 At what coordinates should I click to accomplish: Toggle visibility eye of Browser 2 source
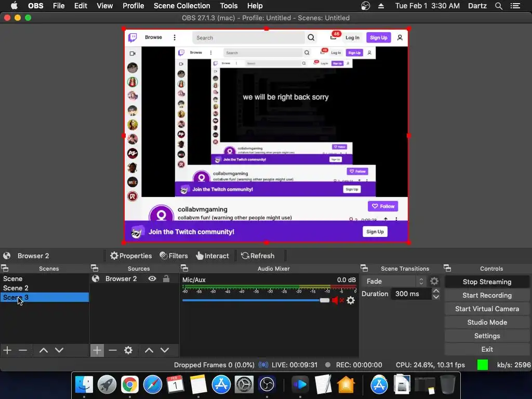152,278
